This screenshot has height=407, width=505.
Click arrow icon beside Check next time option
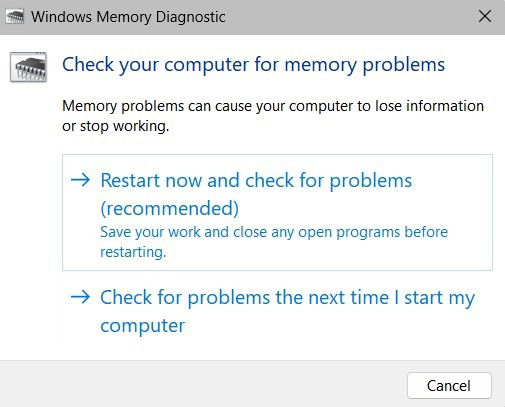pos(80,297)
